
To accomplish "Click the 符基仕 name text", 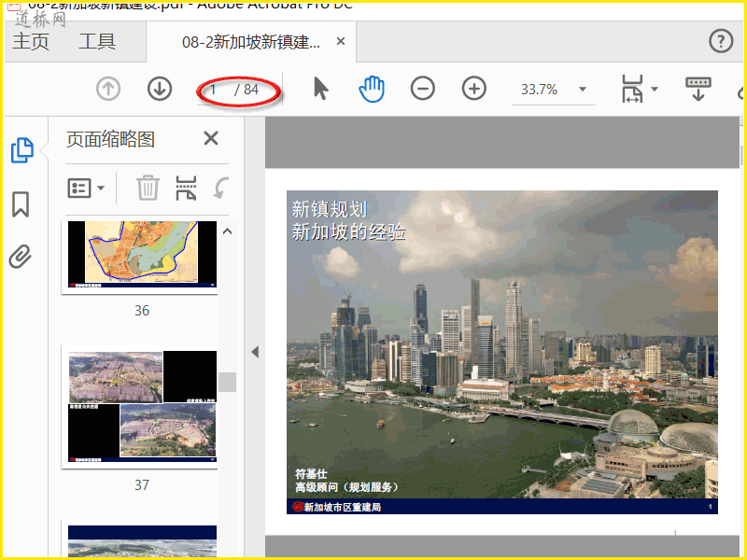I will pyautogui.click(x=311, y=474).
